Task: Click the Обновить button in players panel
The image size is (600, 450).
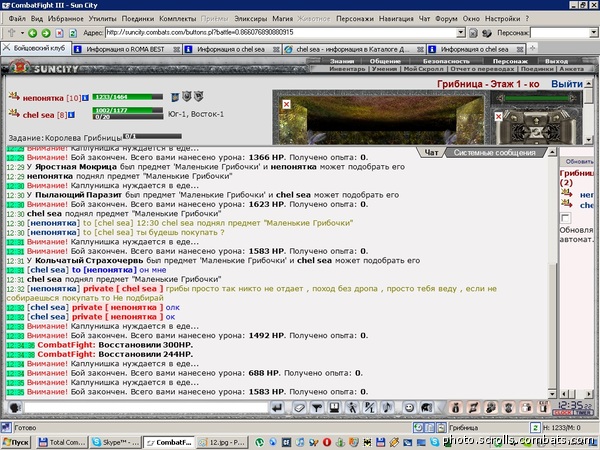Action: (579, 161)
